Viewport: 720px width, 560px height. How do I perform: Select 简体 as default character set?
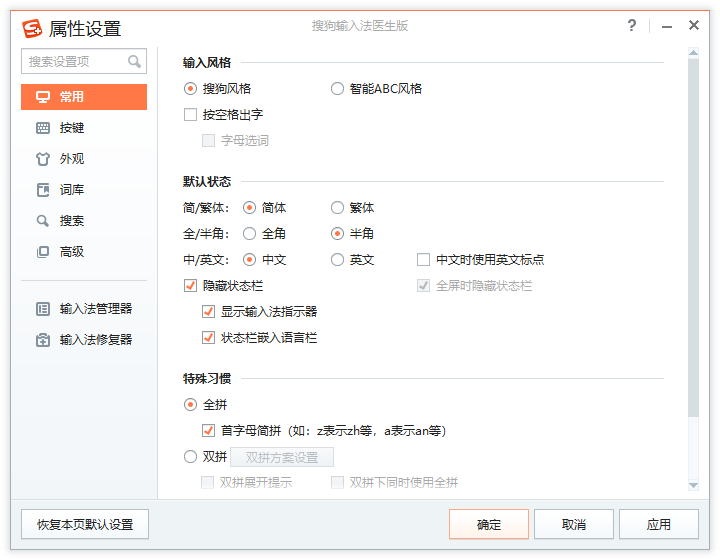tap(249, 208)
